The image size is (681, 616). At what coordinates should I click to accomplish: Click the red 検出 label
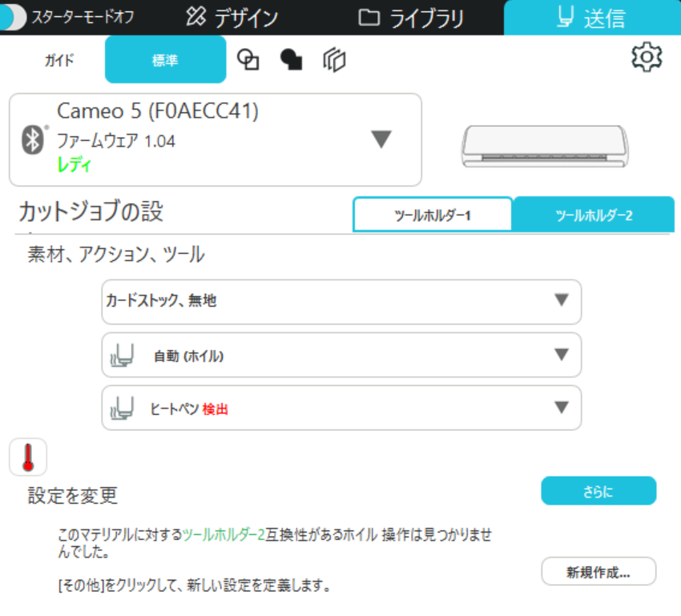pyautogui.click(x=216, y=409)
